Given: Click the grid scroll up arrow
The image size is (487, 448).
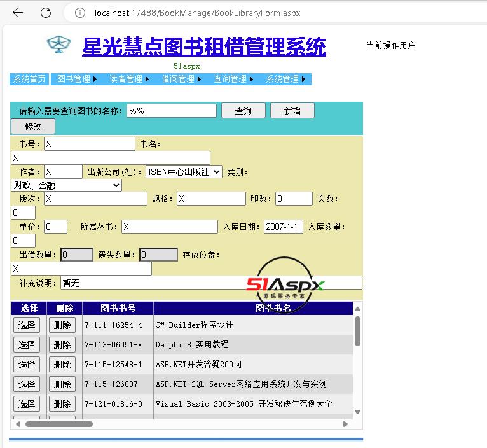Looking at the screenshot, I should pyautogui.click(x=357, y=309).
